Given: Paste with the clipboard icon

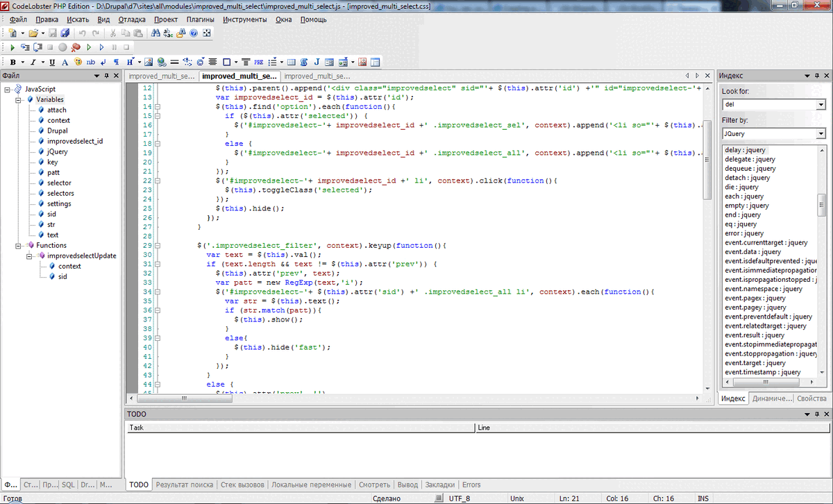Looking at the screenshot, I should pyautogui.click(x=138, y=33).
